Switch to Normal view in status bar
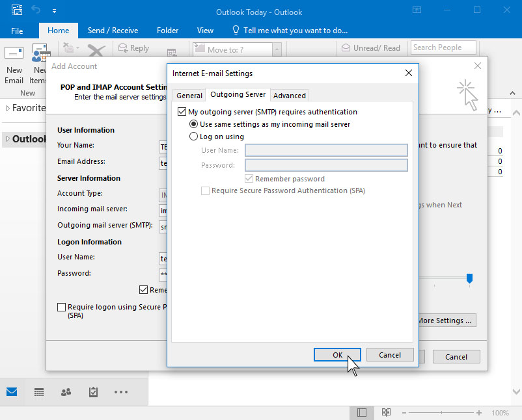Screen dimensions: 522x420 tap(362, 413)
